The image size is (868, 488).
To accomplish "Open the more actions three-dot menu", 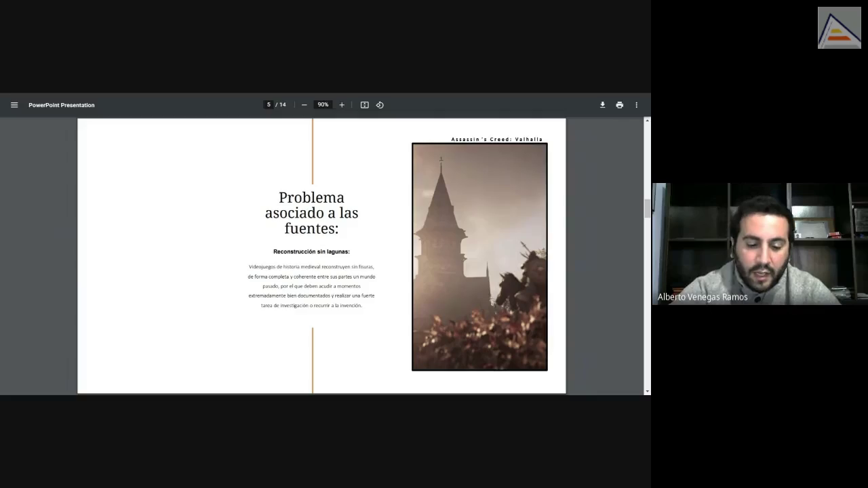I will (636, 105).
